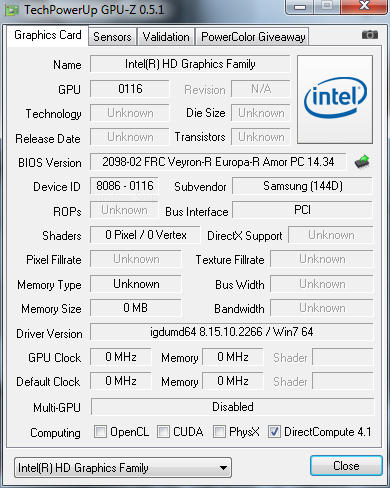
Task: Click the Texture Fillrate field
Action: coord(322,259)
